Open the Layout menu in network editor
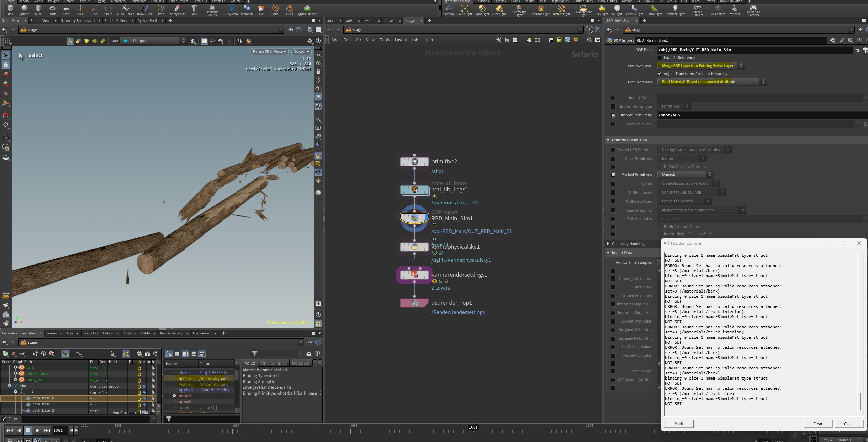Image resolution: width=868 pixels, height=442 pixels. click(x=401, y=40)
